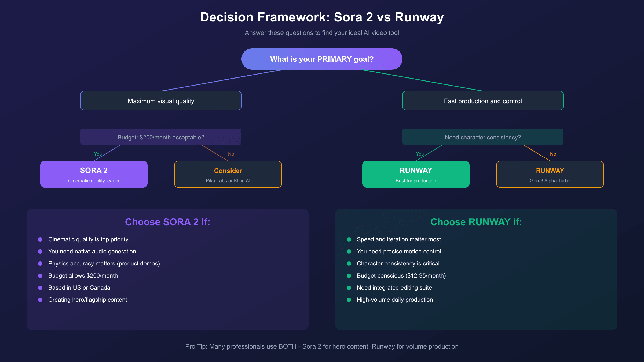The width and height of the screenshot is (644, 362).
Task: Click the green bullet beside Speed and iteration
Action: click(x=349, y=240)
